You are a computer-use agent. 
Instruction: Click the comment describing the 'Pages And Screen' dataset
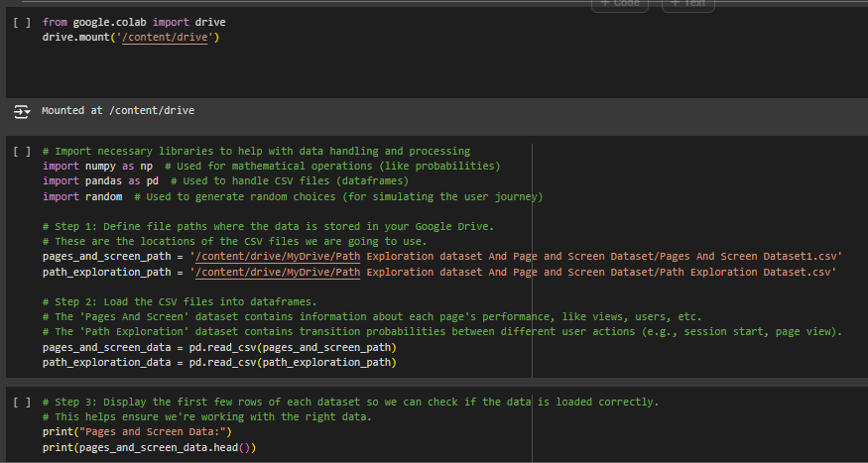pyautogui.click(x=372, y=317)
